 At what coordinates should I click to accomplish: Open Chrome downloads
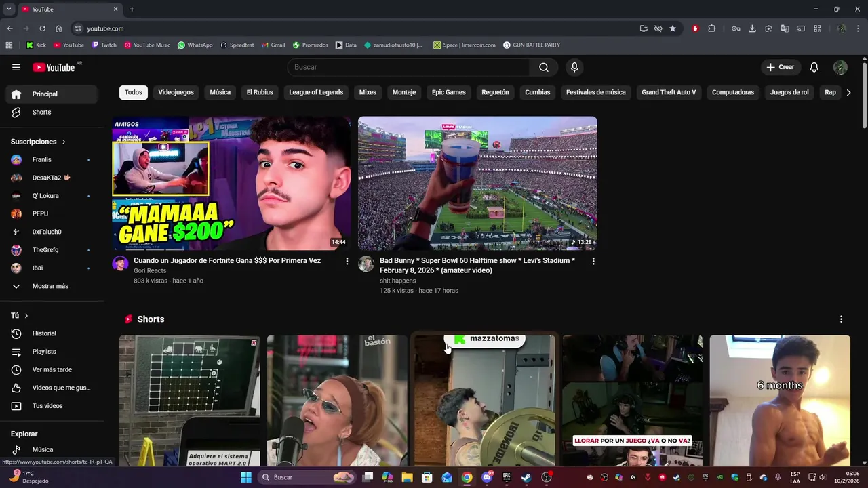click(x=752, y=28)
